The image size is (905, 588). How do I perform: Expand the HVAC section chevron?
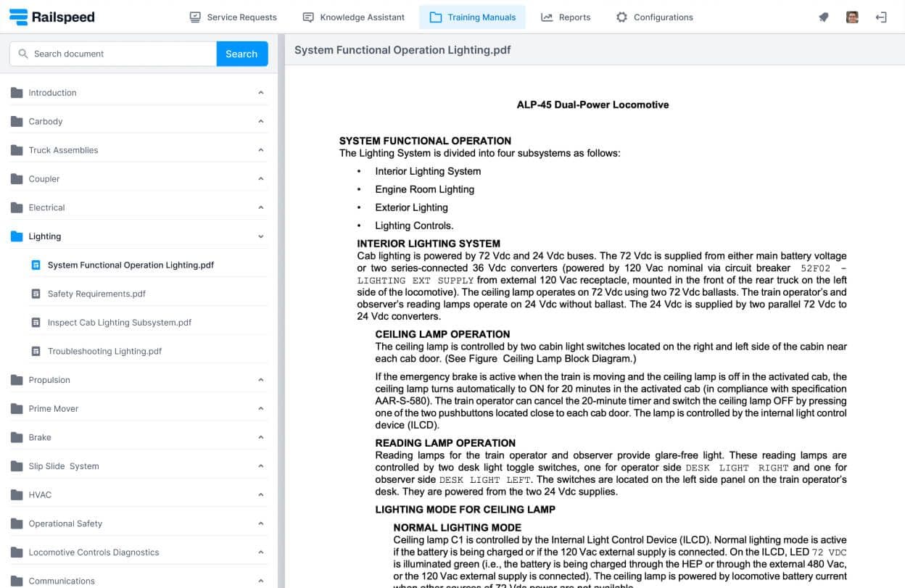[261, 494]
